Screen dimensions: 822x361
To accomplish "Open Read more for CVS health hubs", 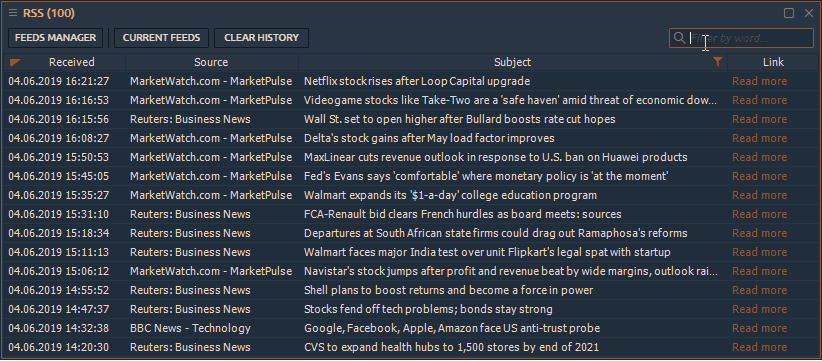I will (760, 347).
